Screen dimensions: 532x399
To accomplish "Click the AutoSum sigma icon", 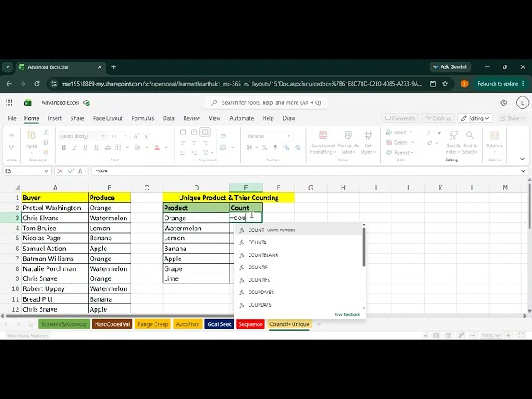I will pyautogui.click(x=429, y=133).
